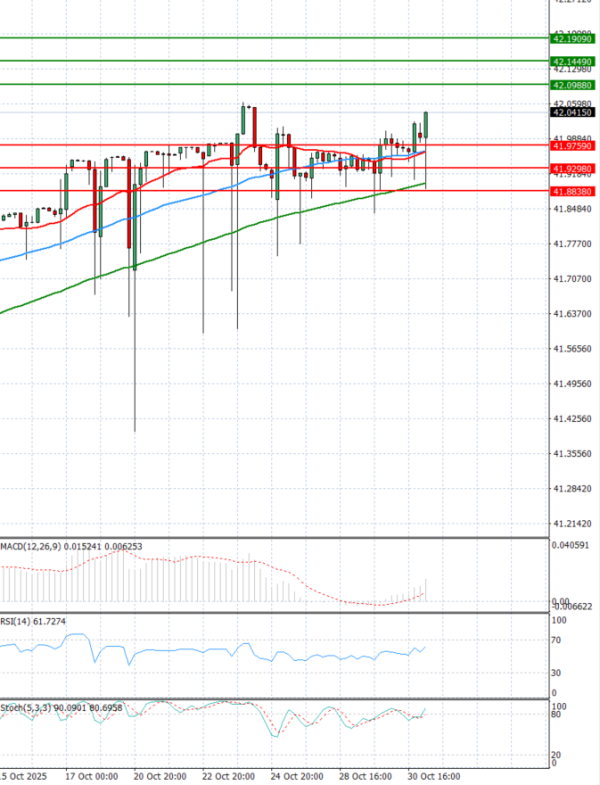
Task: Click the 41.70700 price axis label
Action: tap(572, 279)
